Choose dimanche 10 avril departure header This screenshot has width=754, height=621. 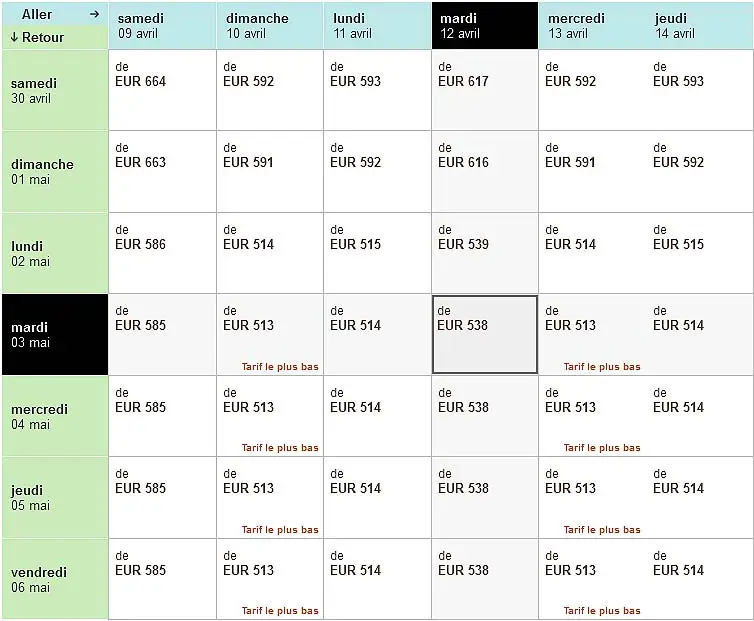click(269, 25)
